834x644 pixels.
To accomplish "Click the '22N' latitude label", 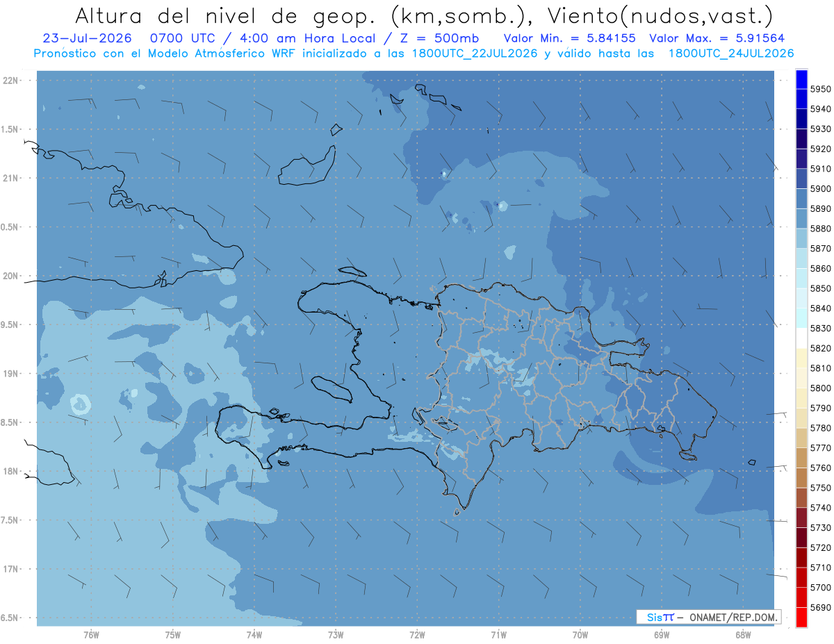I will [11, 81].
